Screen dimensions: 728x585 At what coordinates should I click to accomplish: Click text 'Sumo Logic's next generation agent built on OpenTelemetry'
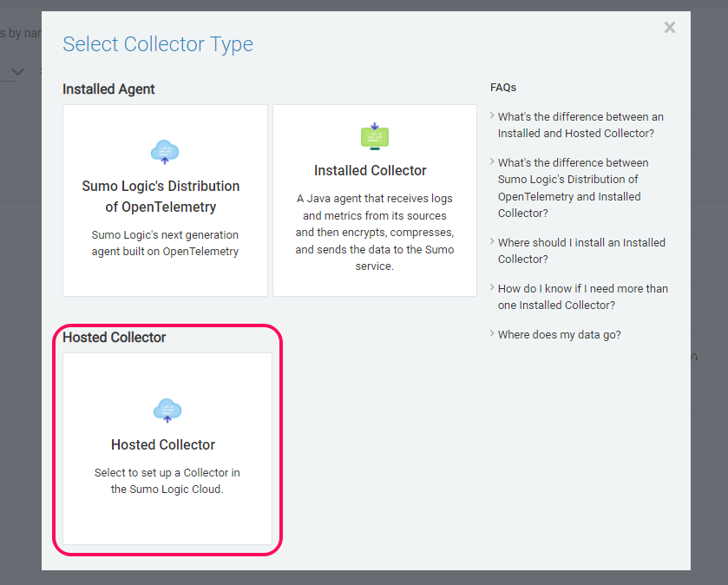(x=165, y=243)
